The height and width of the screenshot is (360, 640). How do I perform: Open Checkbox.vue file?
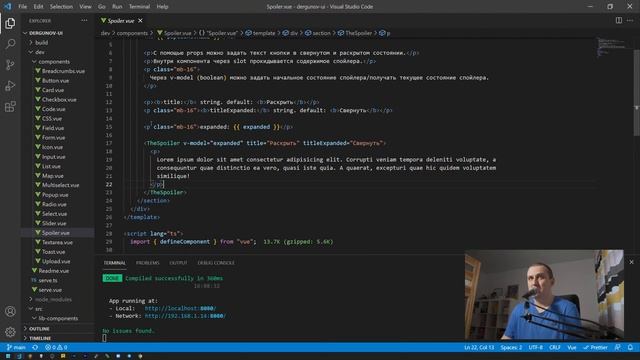pos(59,100)
